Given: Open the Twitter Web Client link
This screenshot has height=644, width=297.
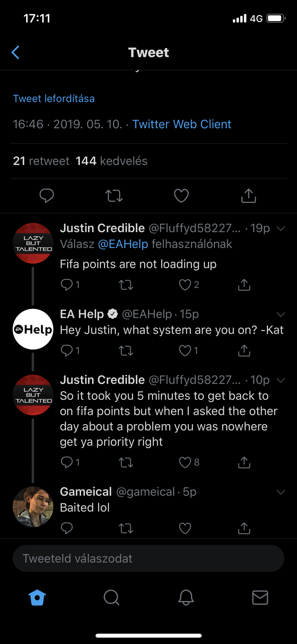Looking at the screenshot, I should click(182, 124).
